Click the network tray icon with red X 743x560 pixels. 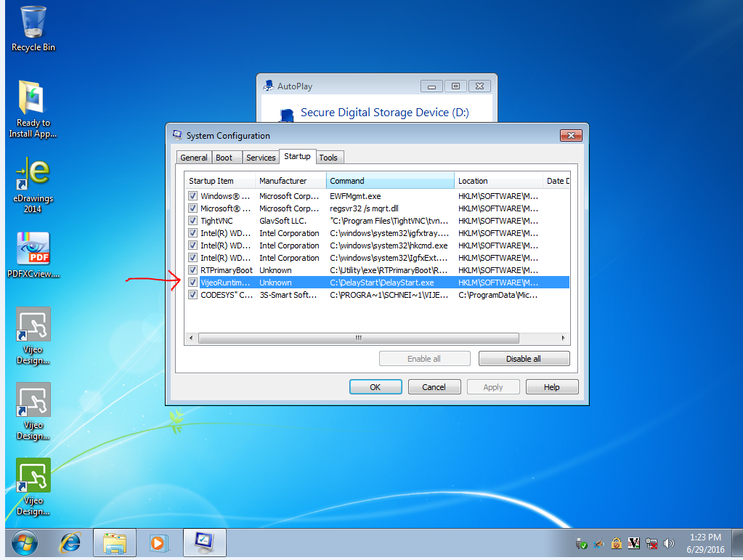[x=651, y=543]
